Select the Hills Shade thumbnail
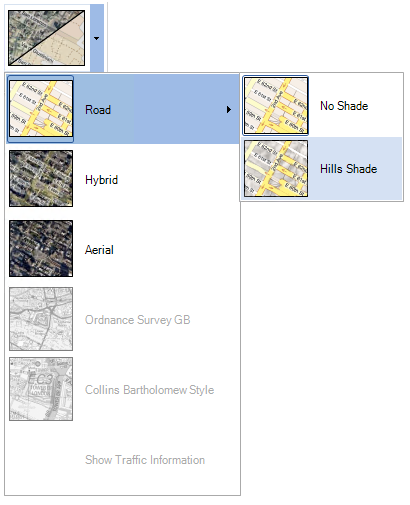This screenshot has width=410, height=505. click(276, 168)
